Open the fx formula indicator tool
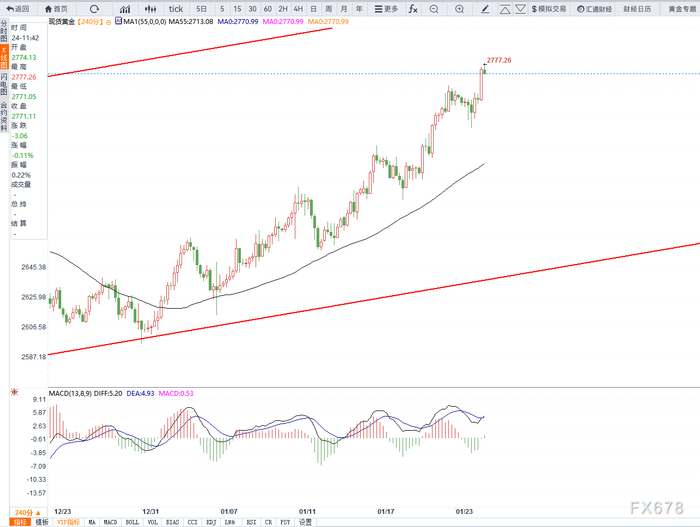The image size is (700, 527). (x=413, y=8)
